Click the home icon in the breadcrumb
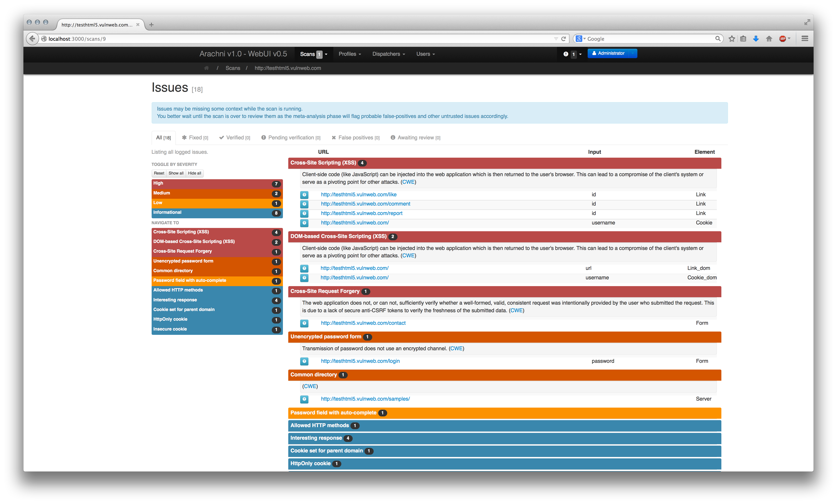The width and height of the screenshot is (837, 504). [206, 68]
